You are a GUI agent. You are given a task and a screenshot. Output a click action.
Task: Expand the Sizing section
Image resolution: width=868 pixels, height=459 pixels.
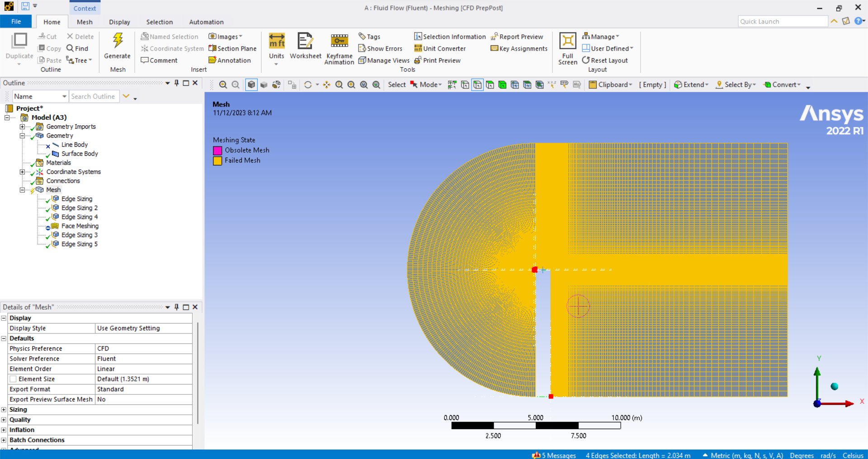point(4,410)
